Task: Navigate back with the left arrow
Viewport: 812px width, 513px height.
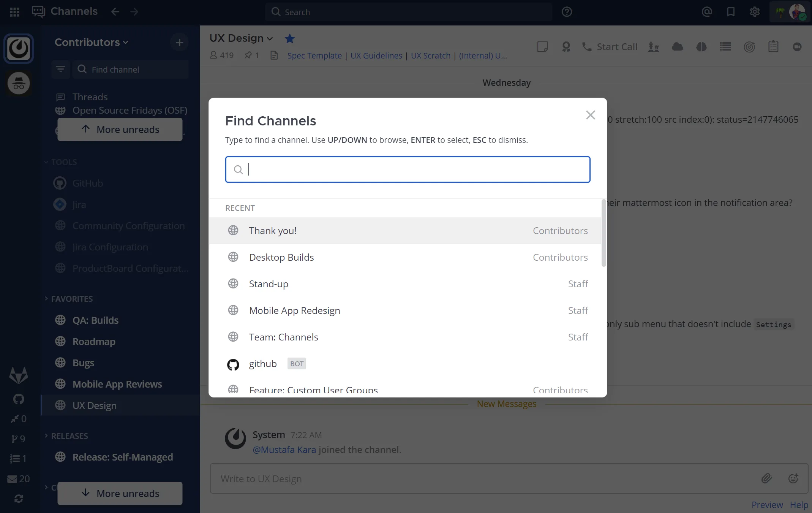Action: [115, 12]
